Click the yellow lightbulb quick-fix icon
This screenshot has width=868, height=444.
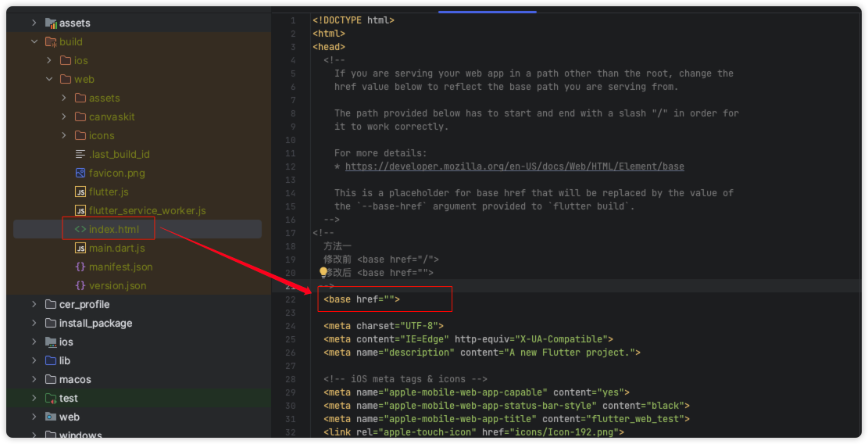pyautogui.click(x=323, y=273)
